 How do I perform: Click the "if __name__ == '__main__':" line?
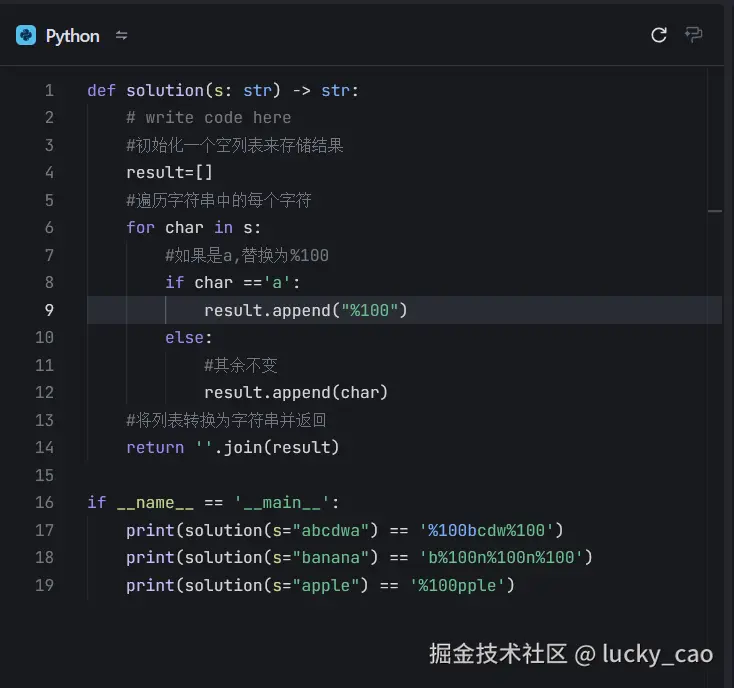coord(213,502)
